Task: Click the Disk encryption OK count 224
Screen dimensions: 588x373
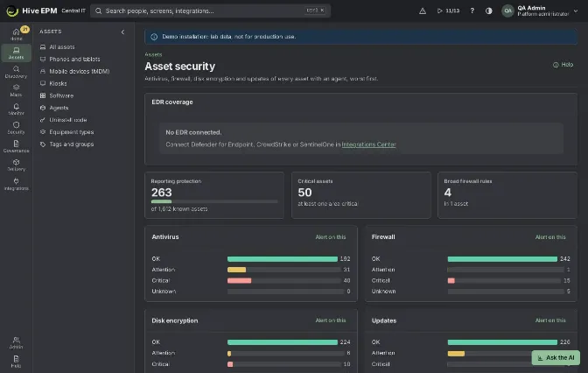Action: click(x=345, y=342)
